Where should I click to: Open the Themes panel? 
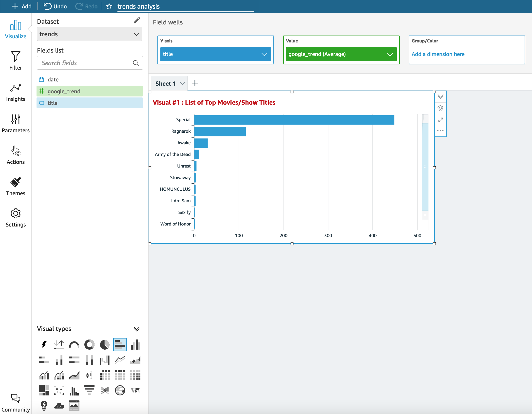point(16,186)
